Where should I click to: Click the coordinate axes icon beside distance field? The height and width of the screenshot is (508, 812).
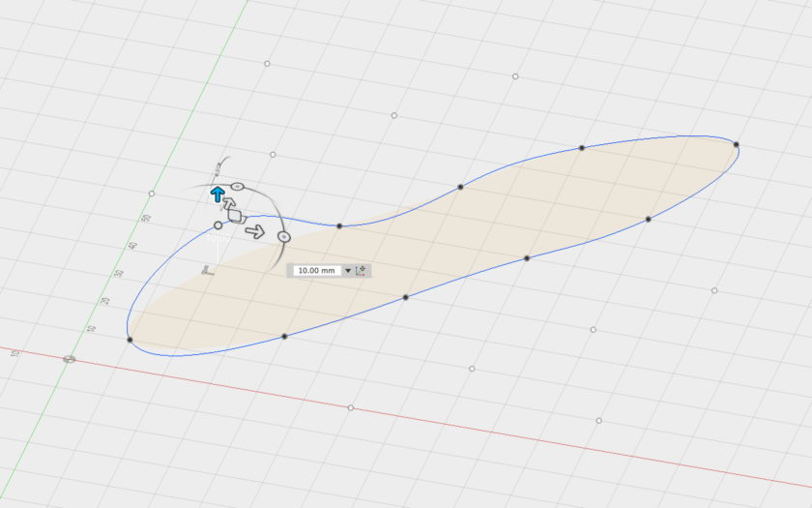[x=362, y=271]
